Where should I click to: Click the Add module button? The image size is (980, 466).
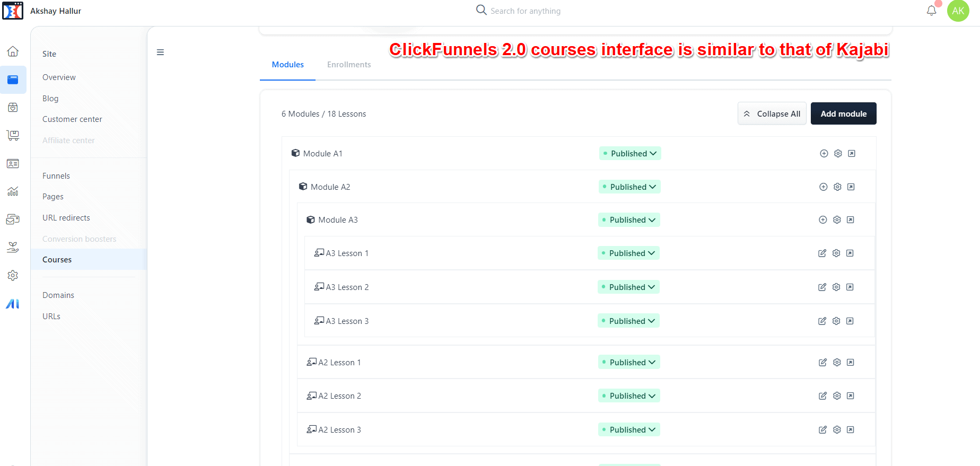844,113
